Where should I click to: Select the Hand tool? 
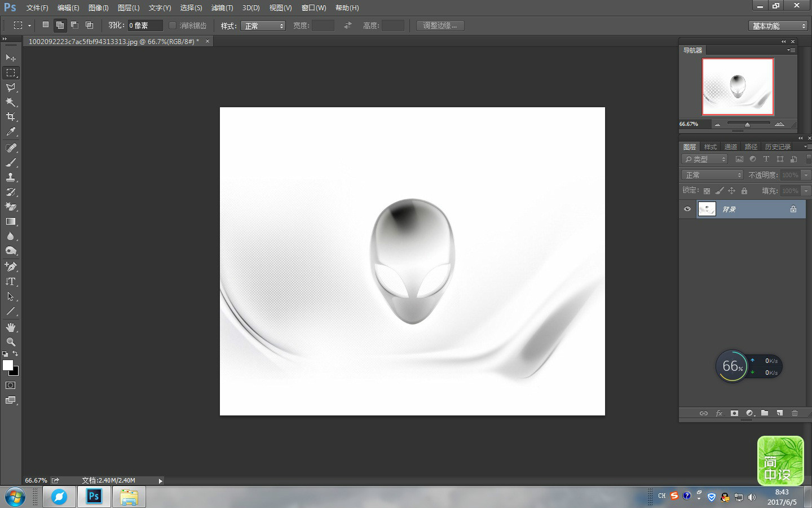[10, 327]
